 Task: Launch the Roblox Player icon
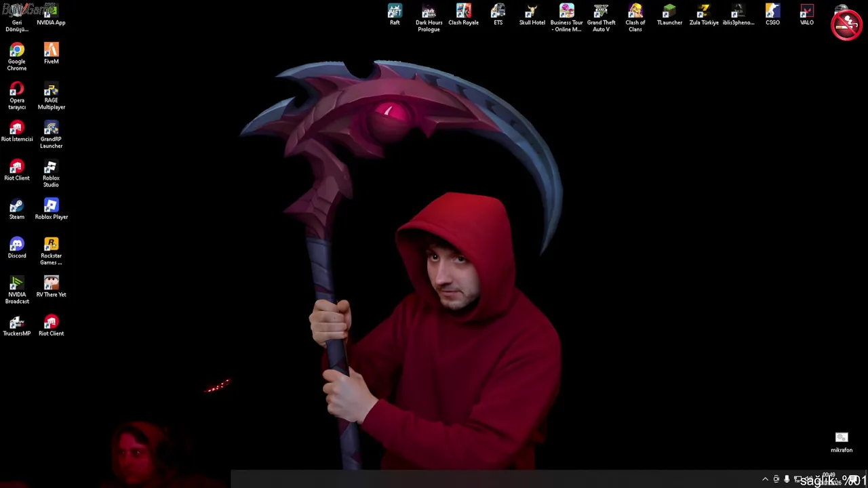click(x=51, y=209)
